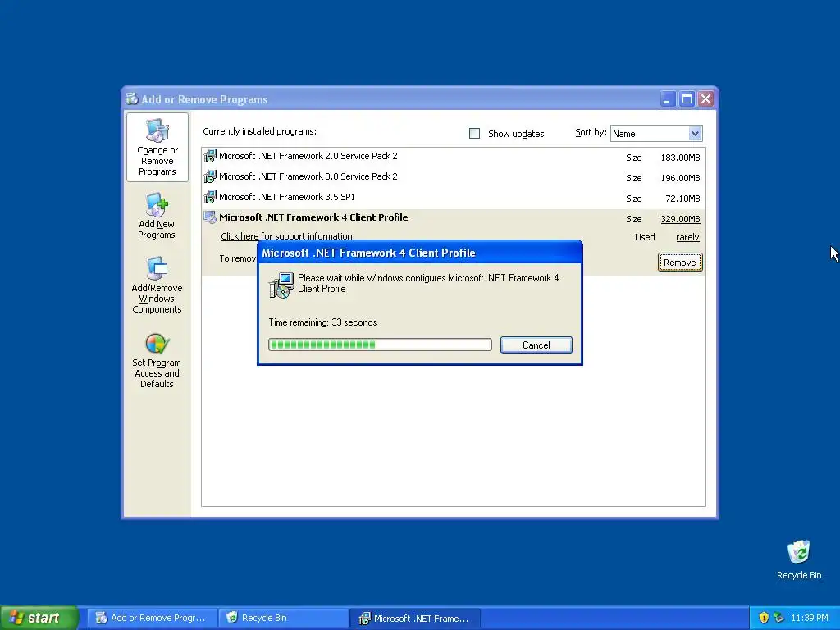This screenshot has width=840, height=630.
Task: Maximize the Add or Remove Programs window
Action: (x=687, y=99)
